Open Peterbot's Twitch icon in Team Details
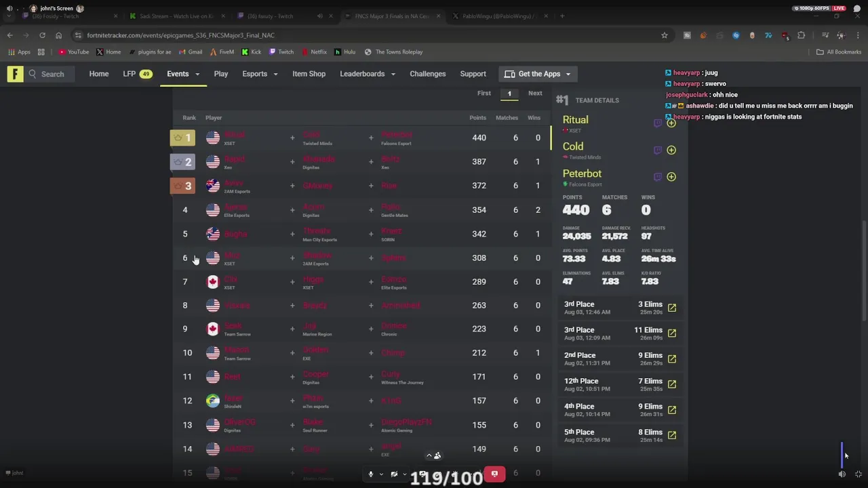The height and width of the screenshot is (488, 868). pos(657,177)
